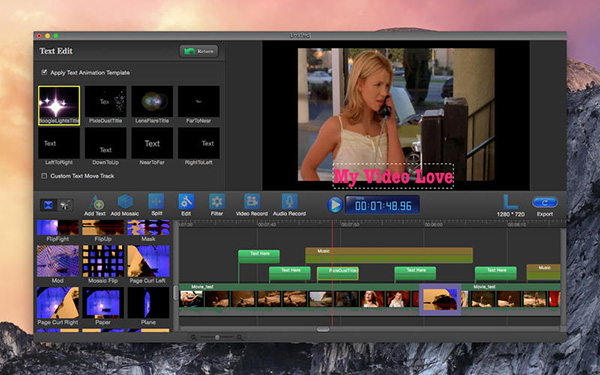Toggle Apply Text Animation Template checkbox
The height and width of the screenshot is (375, 600).
point(44,72)
